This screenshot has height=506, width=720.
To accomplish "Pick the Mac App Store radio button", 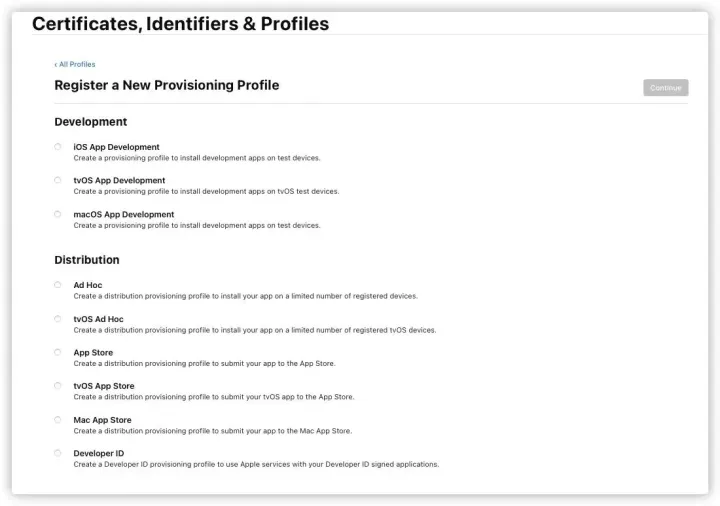I will coord(58,420).
